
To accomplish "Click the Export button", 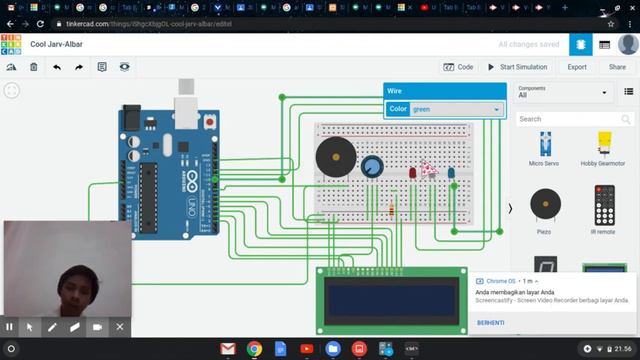I will [x=577, y=67].
